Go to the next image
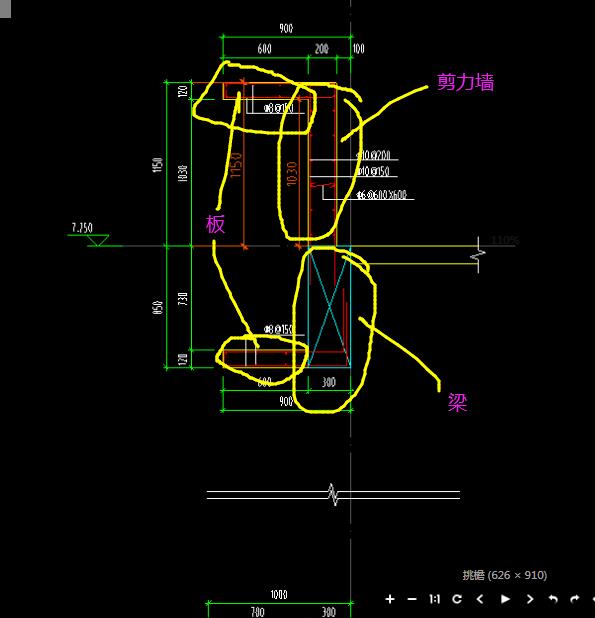Viewport: 595px width, 618px height. click(x=530, y=599)
